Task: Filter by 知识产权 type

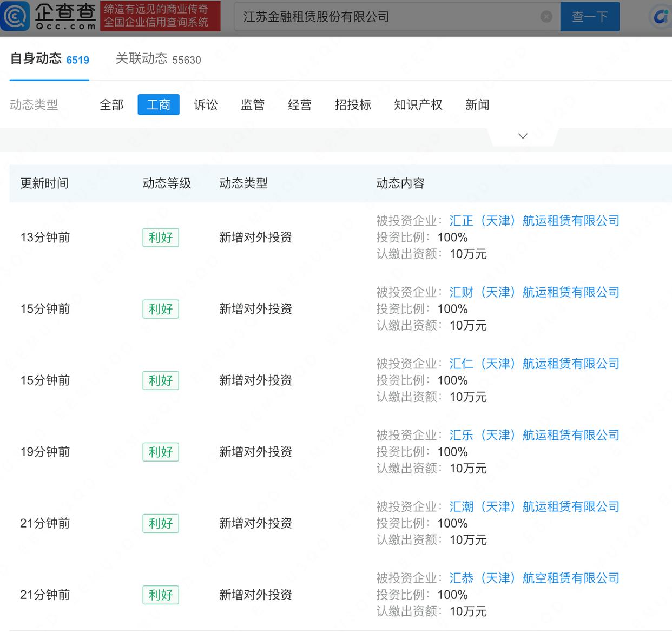Action: point(418,104)
